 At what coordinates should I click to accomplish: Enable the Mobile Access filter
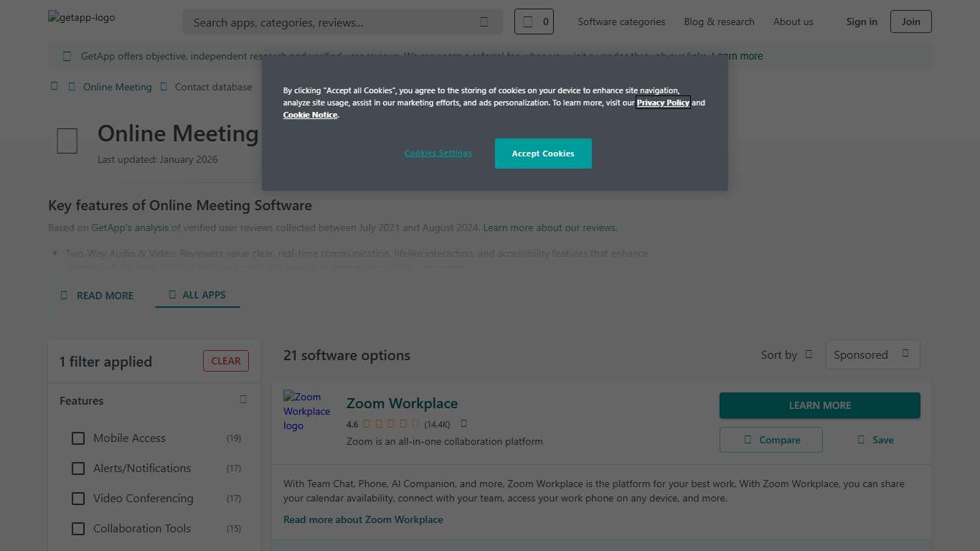click(x=78, y=438)
